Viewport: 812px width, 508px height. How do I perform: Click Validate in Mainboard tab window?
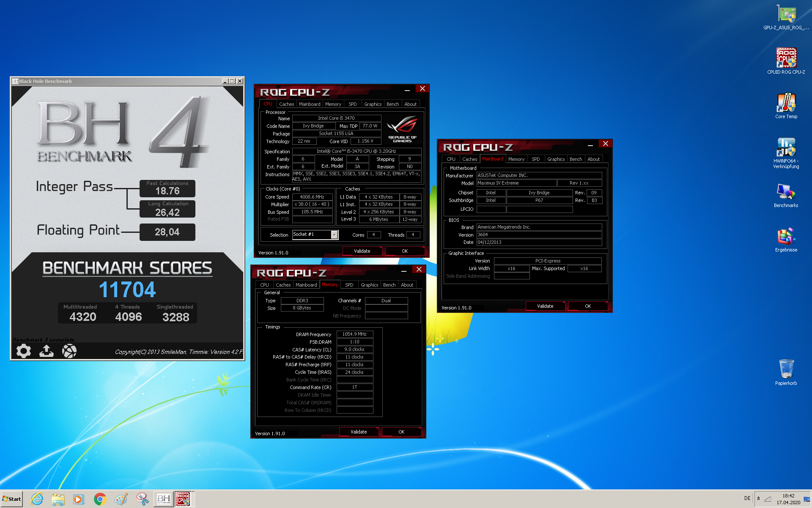(x=545, y=306)
